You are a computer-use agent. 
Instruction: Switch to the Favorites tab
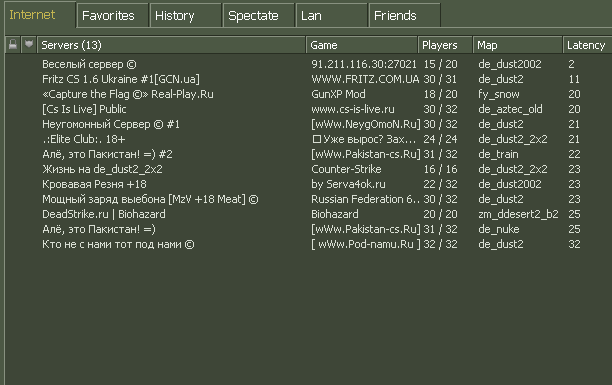112,16
